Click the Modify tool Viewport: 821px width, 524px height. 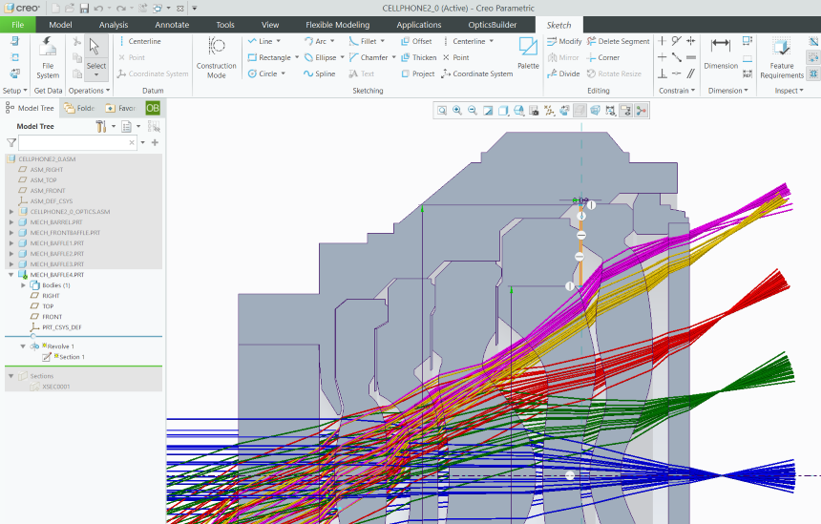pyautogui.click(x=564, y=42)
